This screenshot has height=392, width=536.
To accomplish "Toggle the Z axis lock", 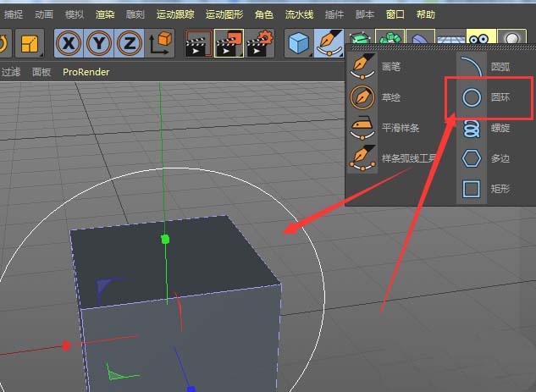I will (129, 43).
